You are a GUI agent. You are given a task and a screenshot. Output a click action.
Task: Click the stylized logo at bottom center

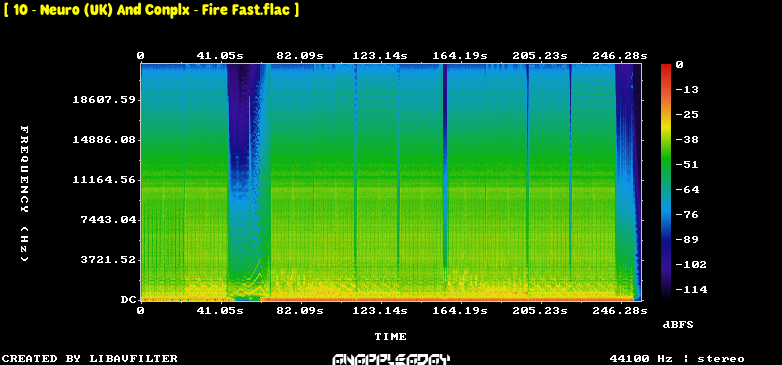pyautogui.click(x=391, y=359)
